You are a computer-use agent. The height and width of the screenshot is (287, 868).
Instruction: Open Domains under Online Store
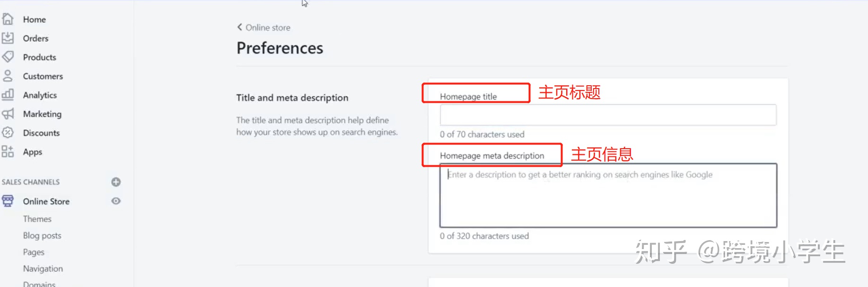[39, 284]
